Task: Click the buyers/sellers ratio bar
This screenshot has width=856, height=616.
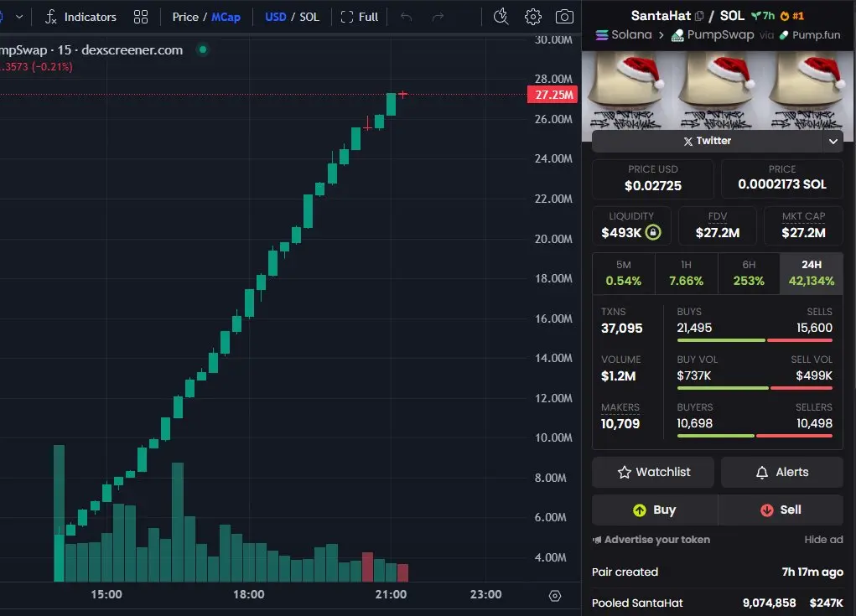Action: 755,436
